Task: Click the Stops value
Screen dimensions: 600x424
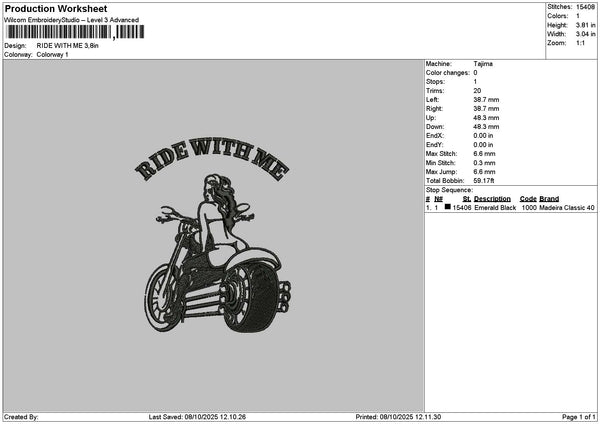Action: pos(475,82)
